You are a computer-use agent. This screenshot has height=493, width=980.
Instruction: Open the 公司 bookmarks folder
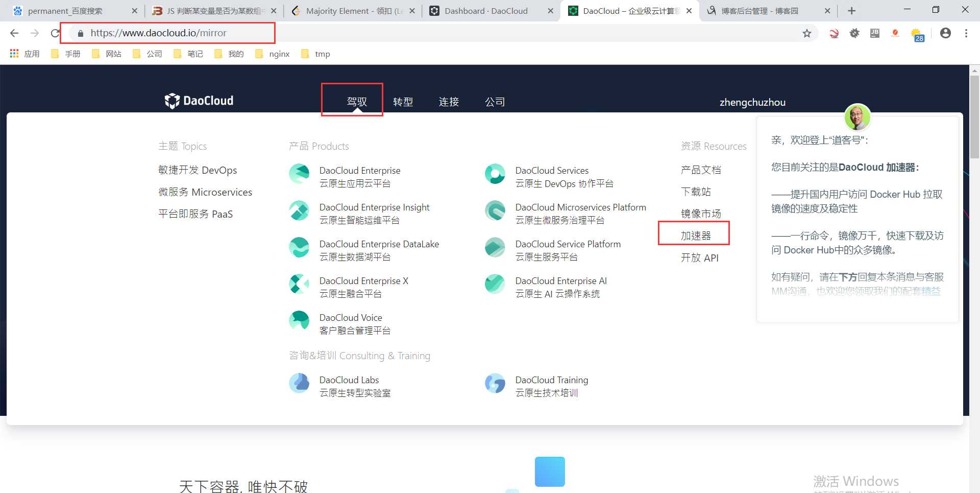coord(148,54)
